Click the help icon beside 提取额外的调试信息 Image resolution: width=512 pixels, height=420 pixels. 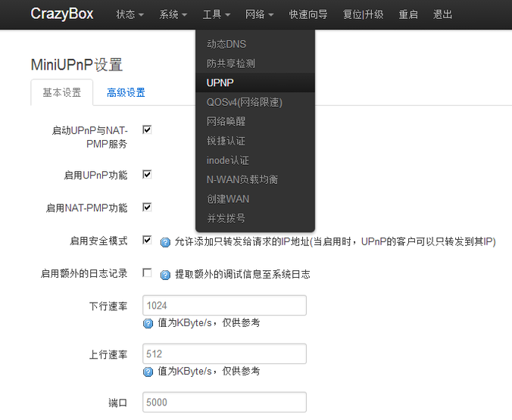(165, 275)
